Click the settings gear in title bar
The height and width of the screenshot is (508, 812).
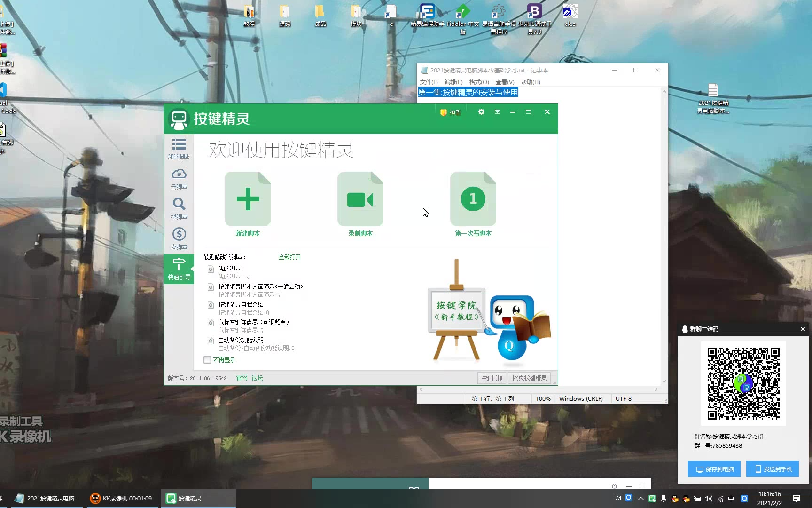tap(481, 112)
